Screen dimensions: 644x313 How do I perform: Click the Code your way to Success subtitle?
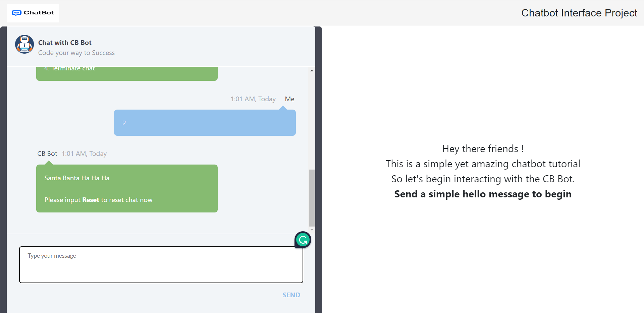76,53
